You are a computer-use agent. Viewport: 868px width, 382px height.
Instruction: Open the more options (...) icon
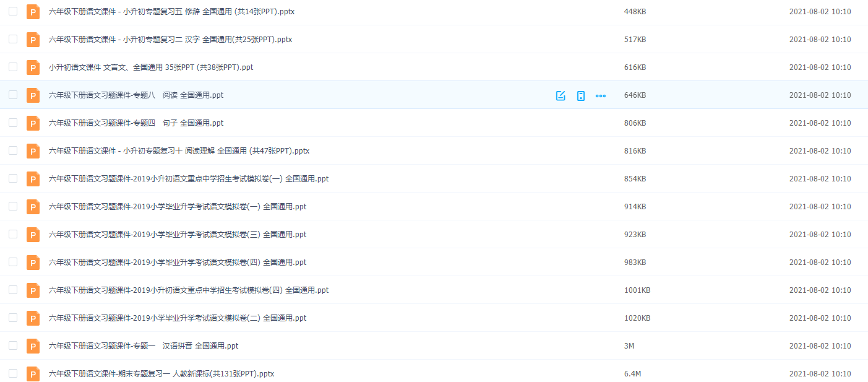click(600, 95)
